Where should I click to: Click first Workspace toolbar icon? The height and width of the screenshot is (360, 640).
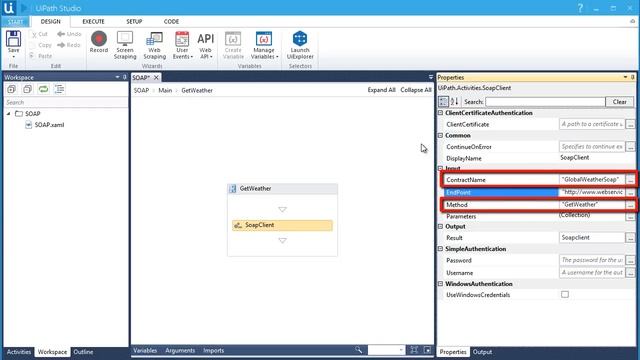11,89
